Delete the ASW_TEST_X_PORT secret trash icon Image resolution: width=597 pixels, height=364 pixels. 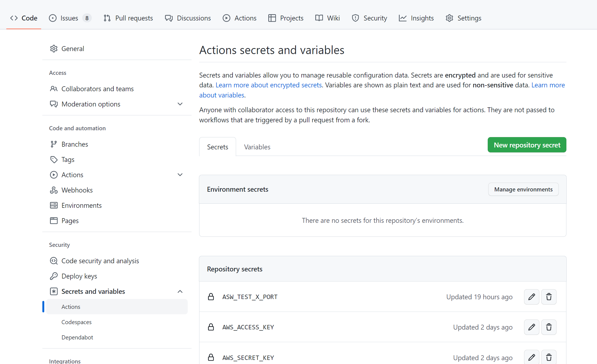tap(549, 297)
